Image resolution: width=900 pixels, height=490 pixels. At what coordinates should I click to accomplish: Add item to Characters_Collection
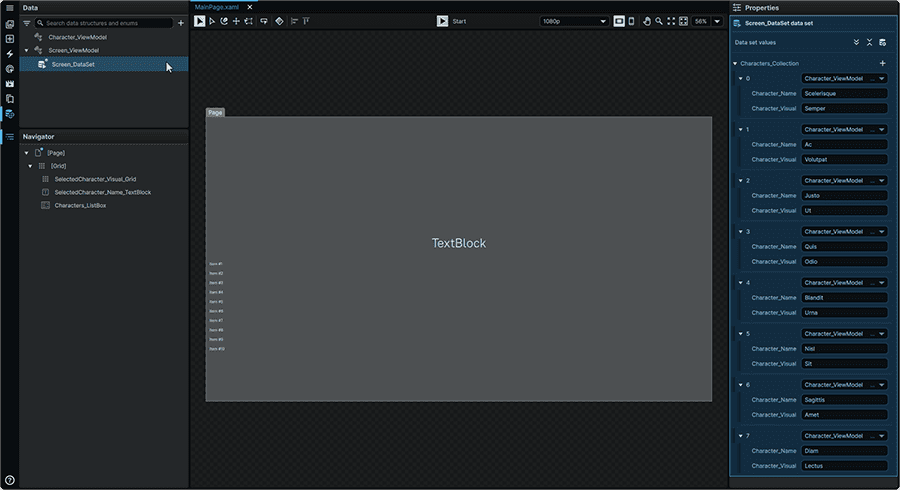tap(883, 63)
